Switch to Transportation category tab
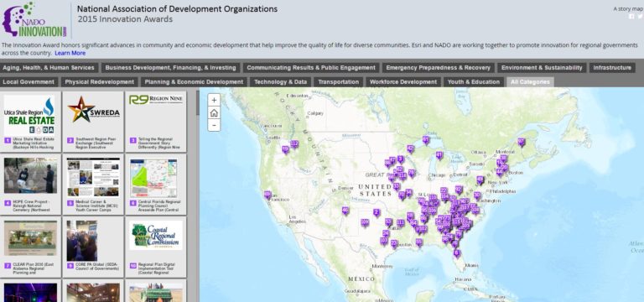Image resolution: width=644 pixels, height=302 pixels. (x=339, y=81)
